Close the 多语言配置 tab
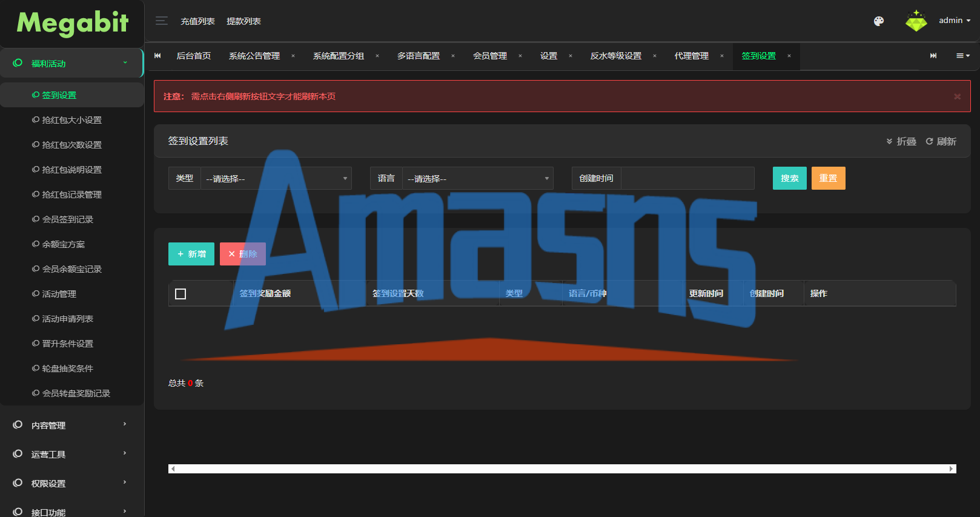This screenshot has height=517, width=980. (x=453, y=56)
